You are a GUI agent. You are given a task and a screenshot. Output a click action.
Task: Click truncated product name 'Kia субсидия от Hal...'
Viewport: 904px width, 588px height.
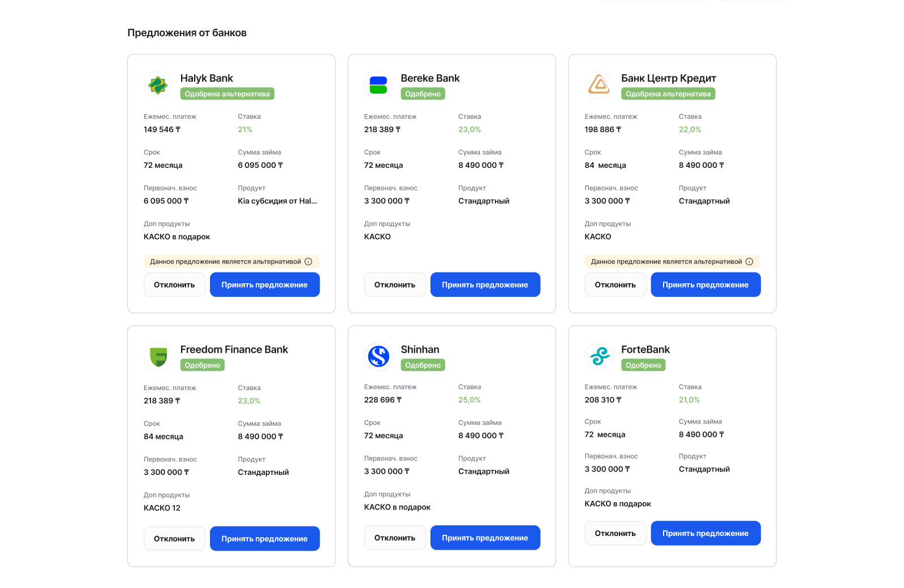pyautogui.click(x=277, y=201)
